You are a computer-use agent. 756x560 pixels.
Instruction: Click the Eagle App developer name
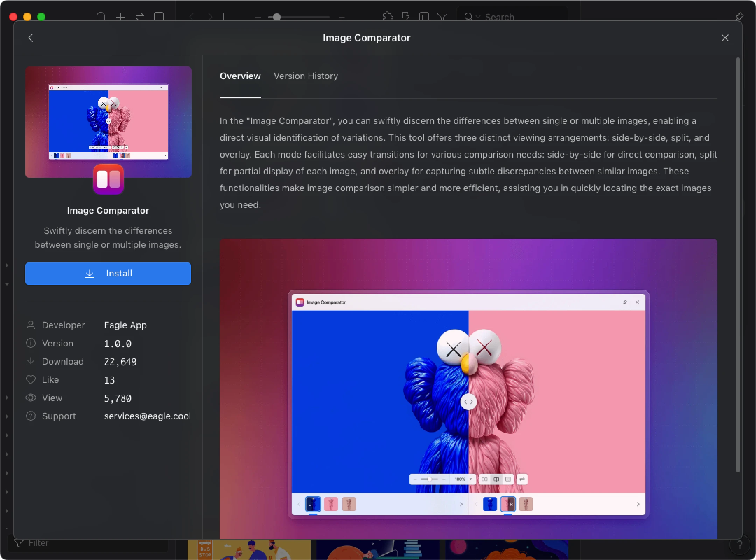pos(125,325)
